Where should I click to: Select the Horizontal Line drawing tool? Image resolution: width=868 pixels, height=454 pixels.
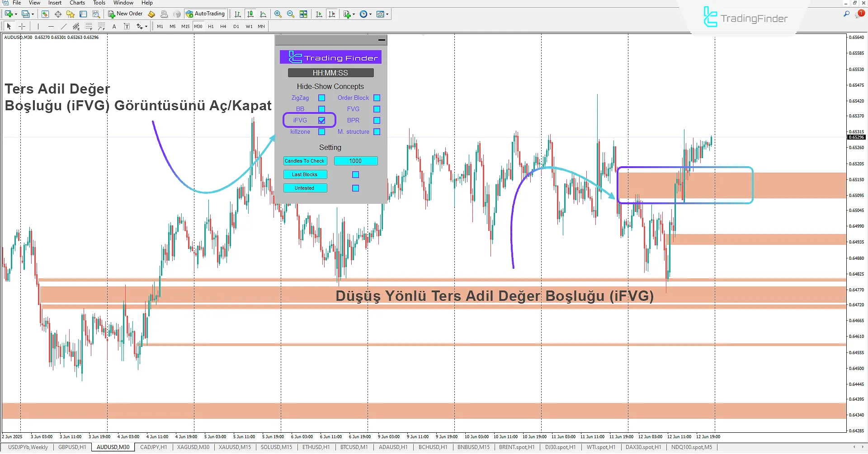[51, 27]
